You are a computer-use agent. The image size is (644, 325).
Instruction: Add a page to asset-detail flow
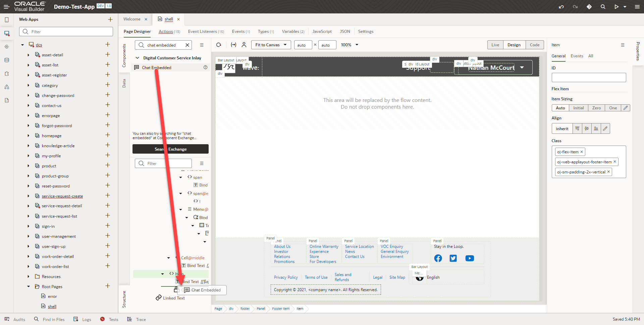pos(108,54)
